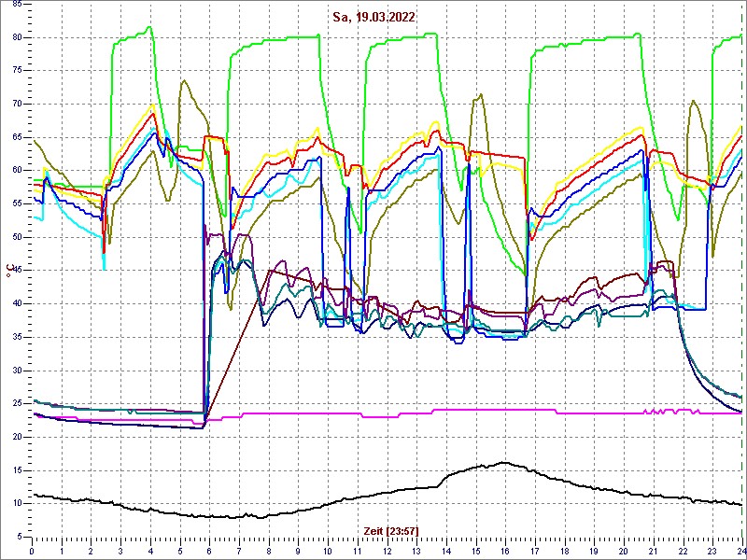Screen dimensions: 747x560
Task: Click hour 19 on the time axis
Action: (x=594, y=550)
